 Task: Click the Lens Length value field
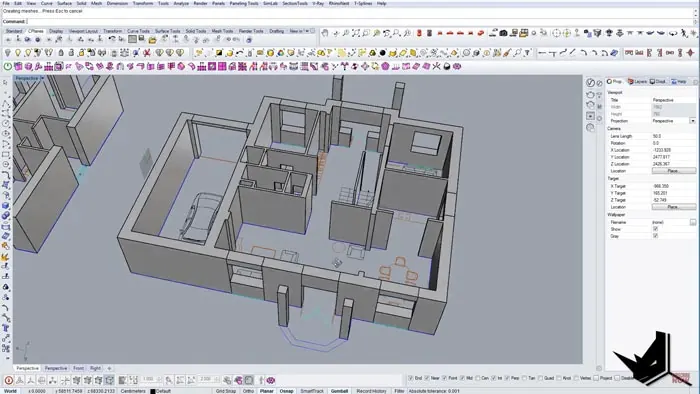pos(673,136)
